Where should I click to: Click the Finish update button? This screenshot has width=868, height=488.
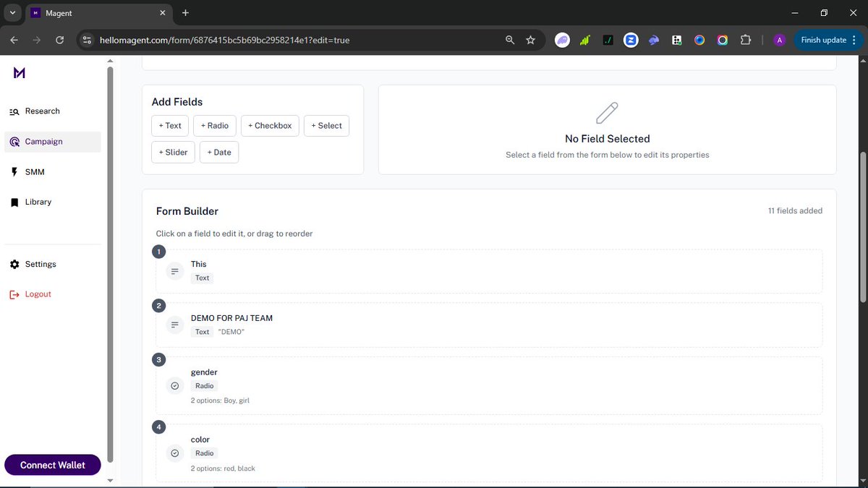[x=828, y=40]
